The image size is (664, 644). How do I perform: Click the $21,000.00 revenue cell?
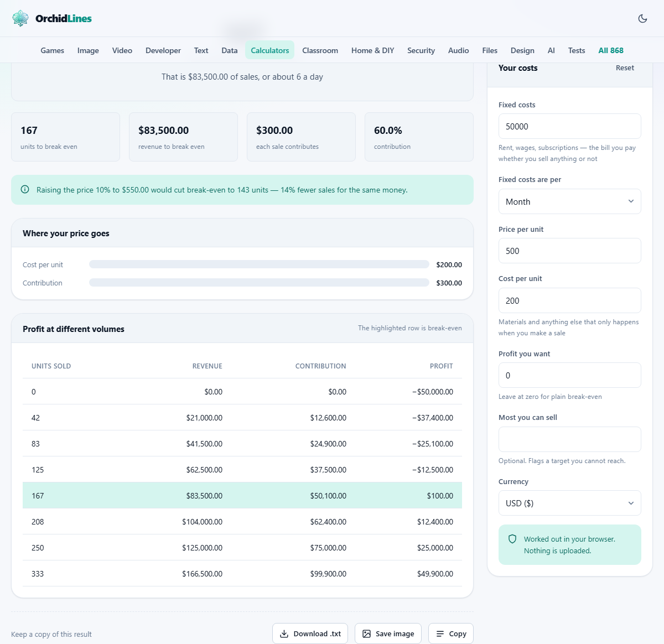tap(204, 418)
